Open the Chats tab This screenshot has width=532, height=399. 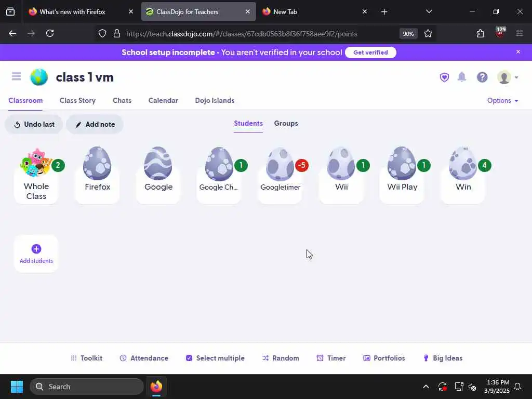(x=122, y=100)
